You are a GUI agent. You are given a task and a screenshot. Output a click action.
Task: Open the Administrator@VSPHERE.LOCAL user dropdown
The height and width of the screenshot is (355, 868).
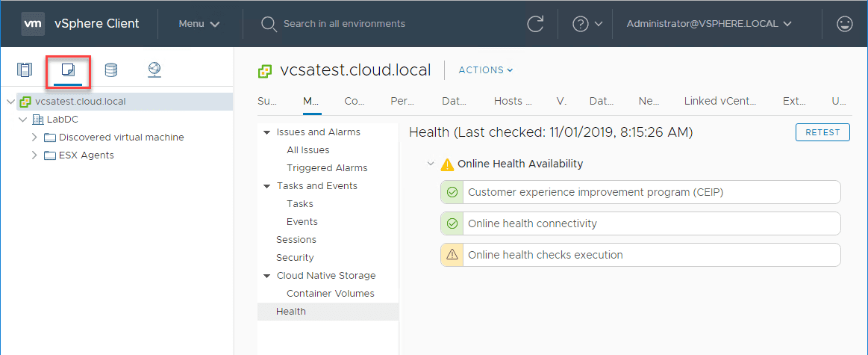tap(708, 24)
